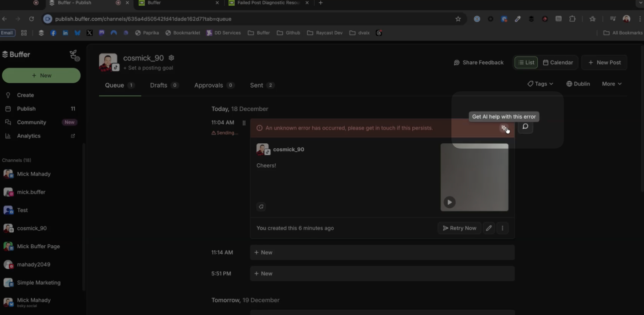This screenshot has height=315, width=644.
Task: Play the video thumbnail in post
Action: (x=450, y=202)
